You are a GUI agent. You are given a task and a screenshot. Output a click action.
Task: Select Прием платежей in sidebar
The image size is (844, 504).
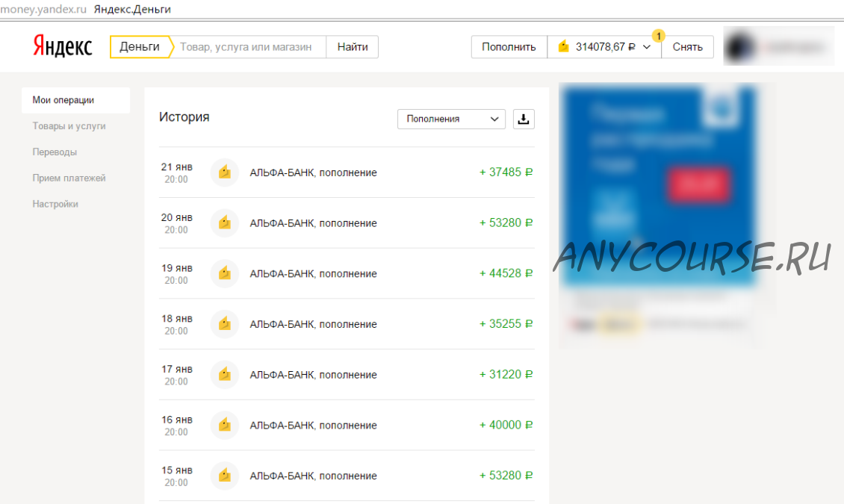point(69,178)
